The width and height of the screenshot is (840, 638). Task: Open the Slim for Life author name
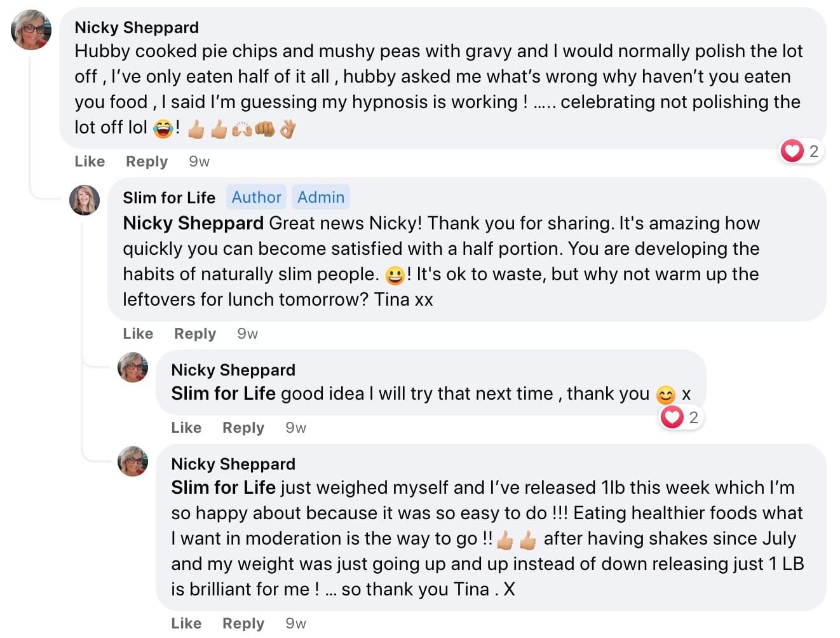click(169, 198)
